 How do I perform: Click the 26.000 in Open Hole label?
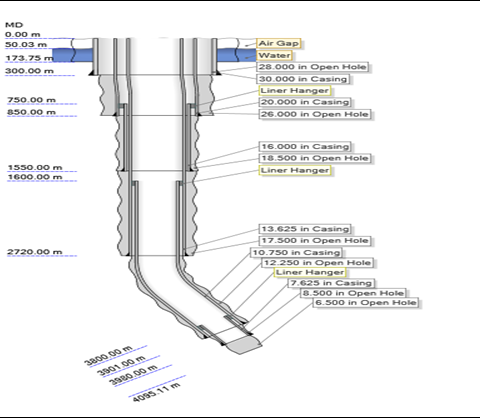315,114
